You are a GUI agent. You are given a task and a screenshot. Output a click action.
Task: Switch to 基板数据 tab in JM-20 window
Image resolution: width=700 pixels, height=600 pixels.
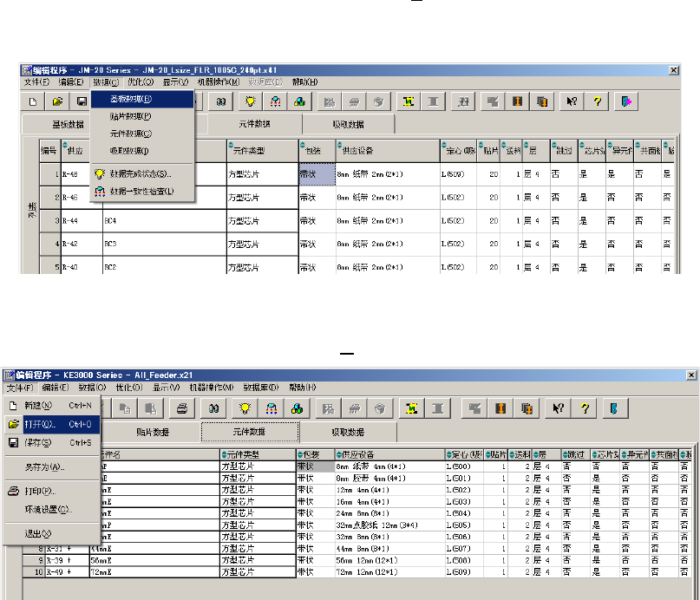(x=68, y=125)
